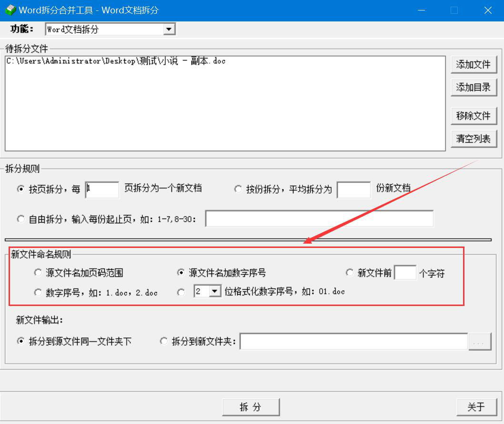Select the 位格式化数字序号 radio option
Image resolution: width=504 pixels, height=424 pixels.
coord(181,292)
